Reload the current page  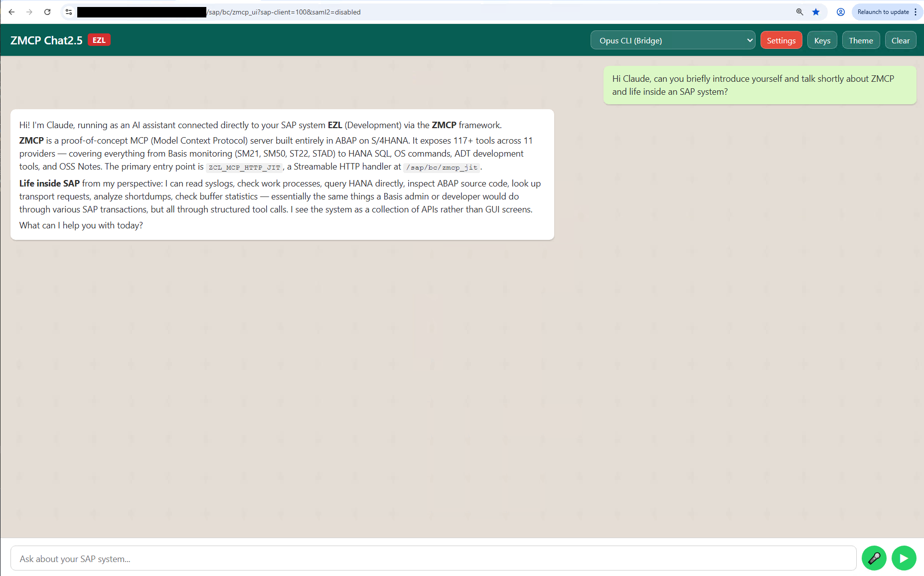(47, 12)
